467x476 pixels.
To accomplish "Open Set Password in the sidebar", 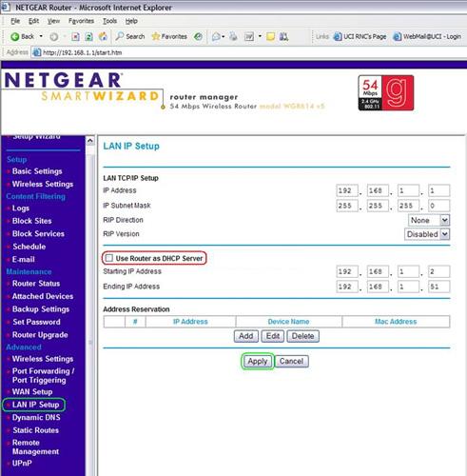I will click(x=36, y=322).
